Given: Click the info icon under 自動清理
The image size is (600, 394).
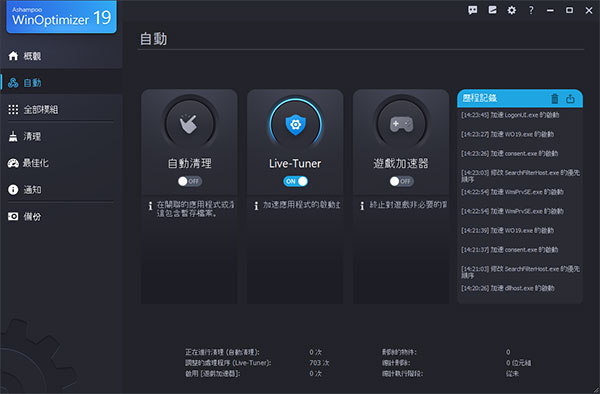Looking at the screenshot, I should (x=150, y=206).
